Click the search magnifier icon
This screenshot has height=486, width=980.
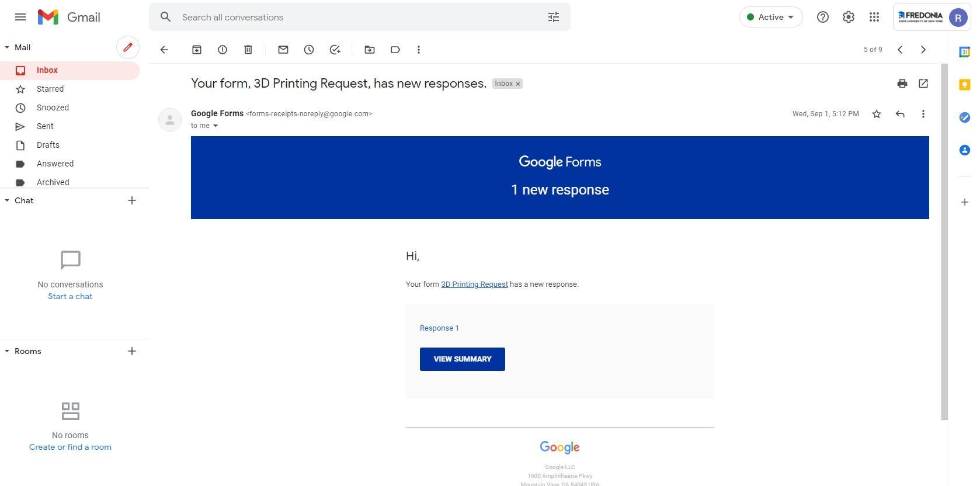[x=166, y=17]
